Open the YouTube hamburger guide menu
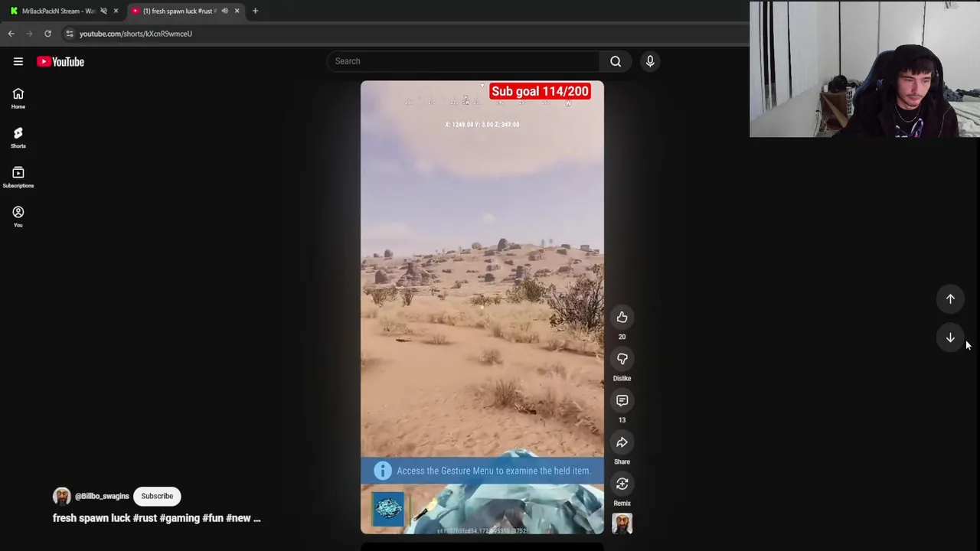 (x=18, y=62)
